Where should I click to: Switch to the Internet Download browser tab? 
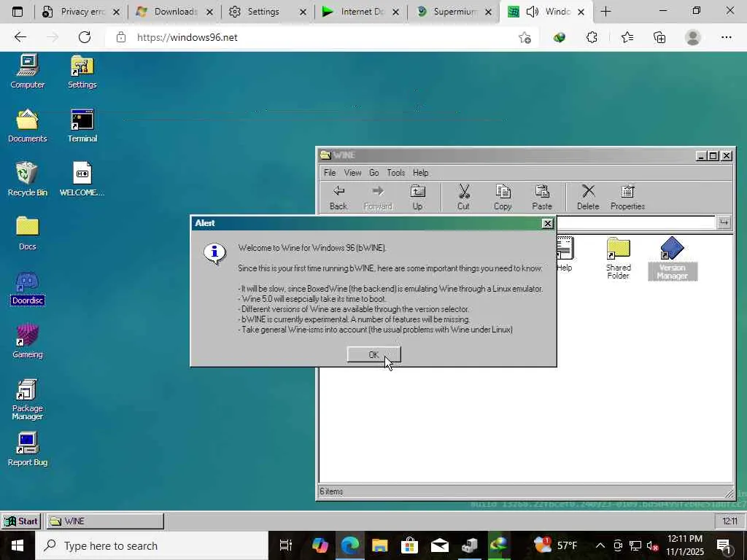360,12
